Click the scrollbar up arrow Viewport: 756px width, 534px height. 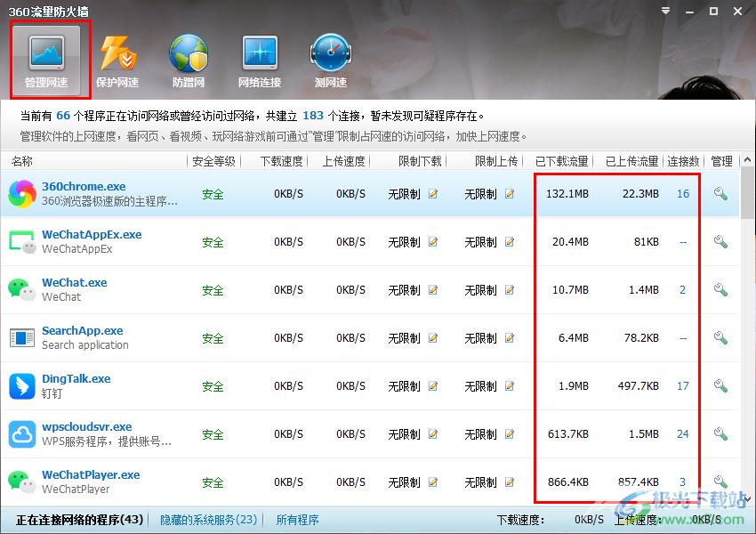[747, 159]
